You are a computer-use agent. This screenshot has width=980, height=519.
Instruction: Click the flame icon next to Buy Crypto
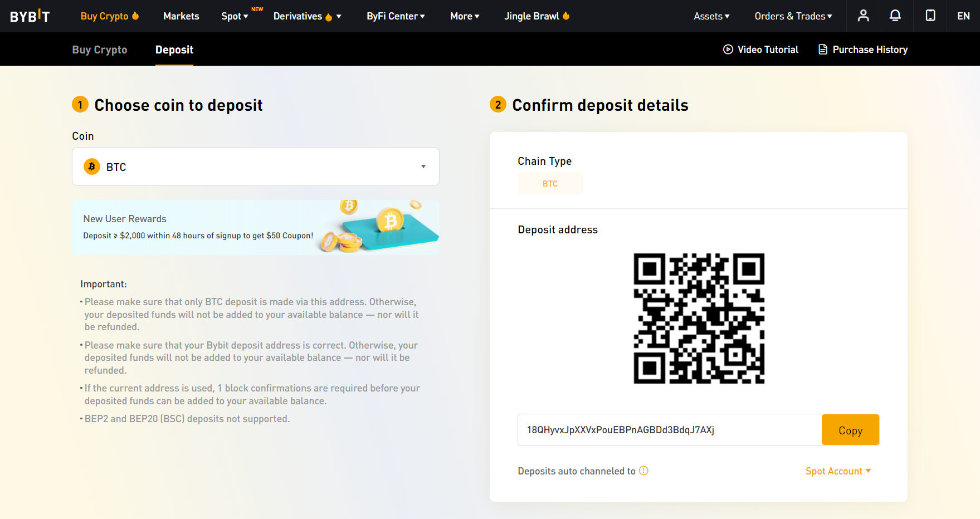tap(135, 16)
